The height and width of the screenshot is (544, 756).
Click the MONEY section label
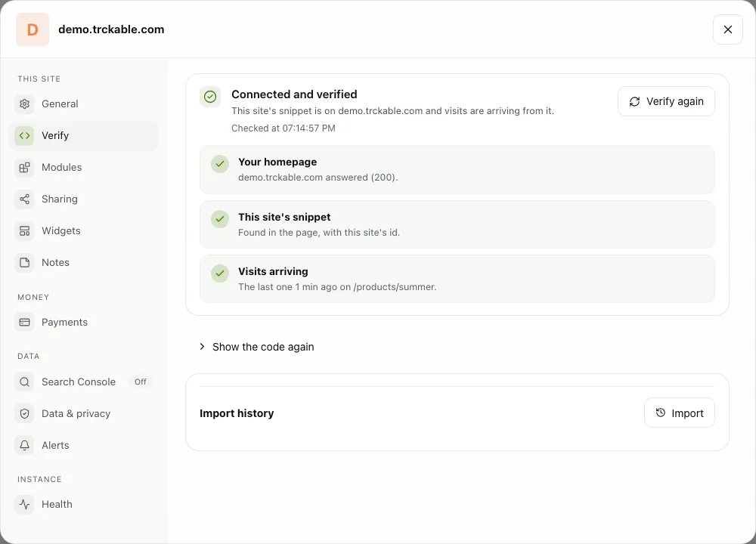tap(33, 297)
